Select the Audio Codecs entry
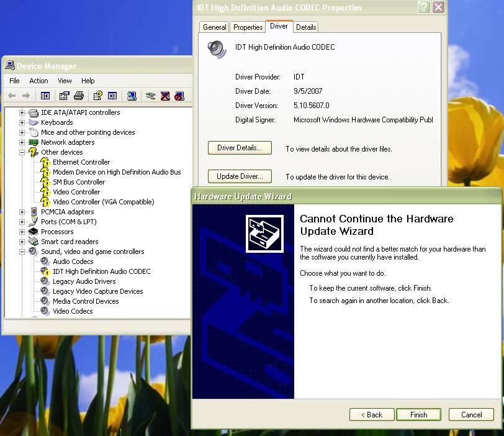The image size is (504, 436). point(73,261)
